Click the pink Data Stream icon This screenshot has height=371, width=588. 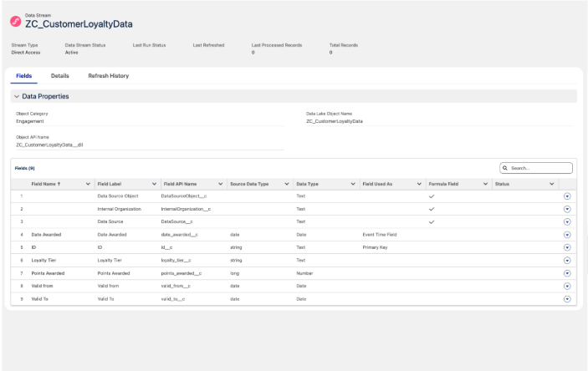[15, 22]
